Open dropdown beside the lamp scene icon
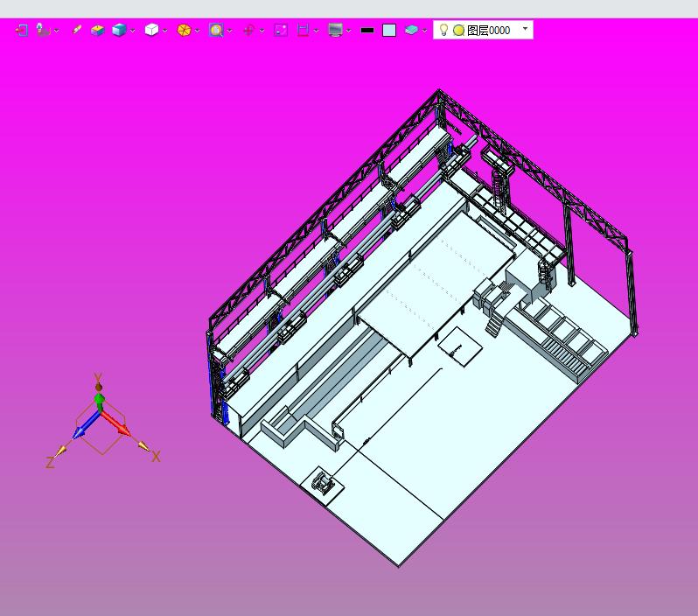 click(57, 31)
